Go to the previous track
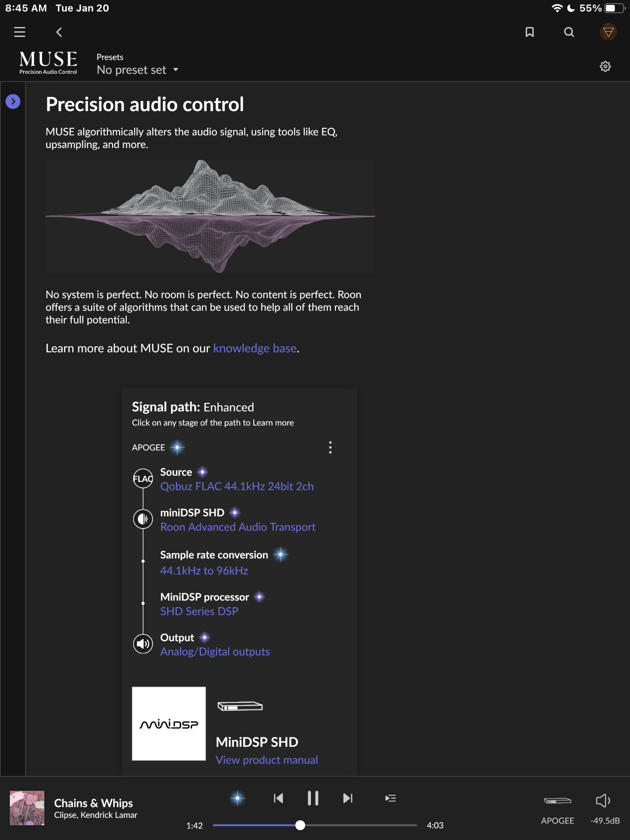 278,798
